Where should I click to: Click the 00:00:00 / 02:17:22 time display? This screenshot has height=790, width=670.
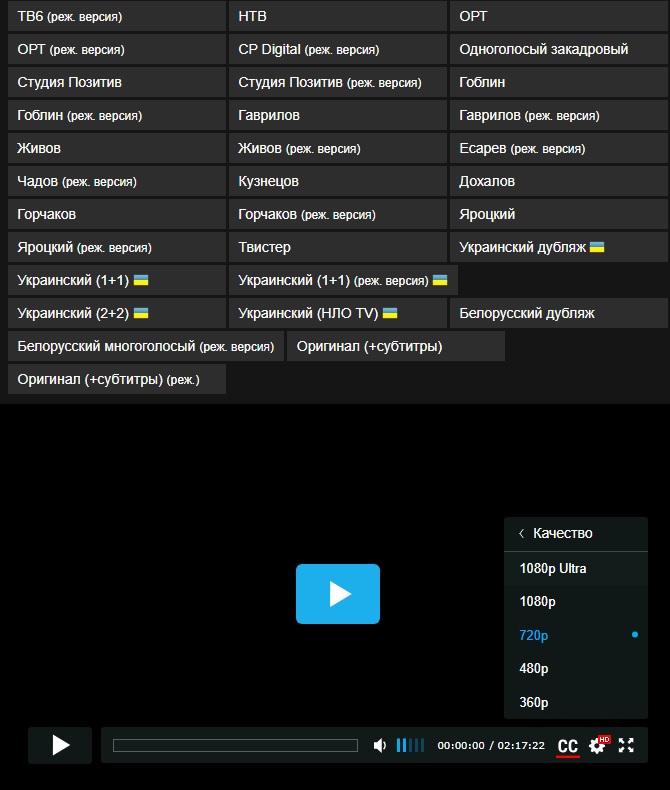(x=491, y=745)
